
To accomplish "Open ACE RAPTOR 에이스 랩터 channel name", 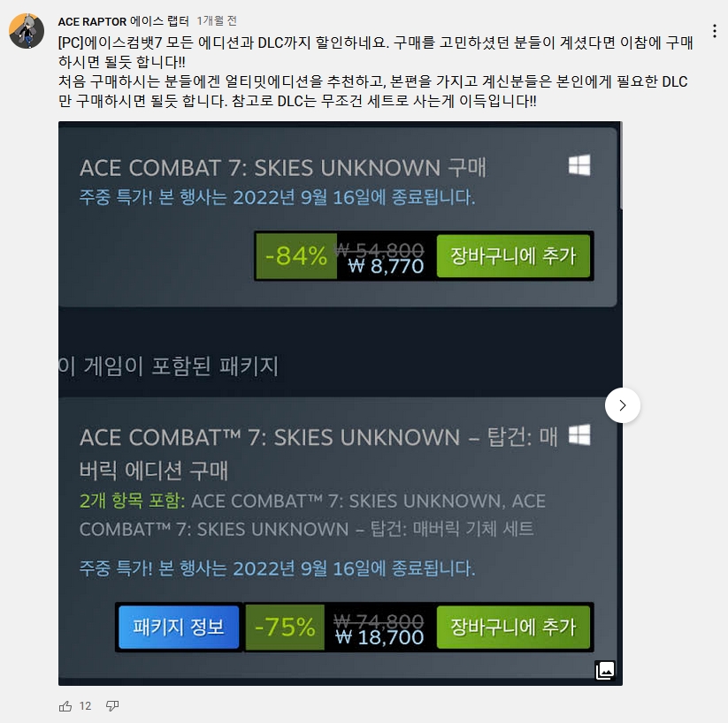I will [x=124, y=21].
